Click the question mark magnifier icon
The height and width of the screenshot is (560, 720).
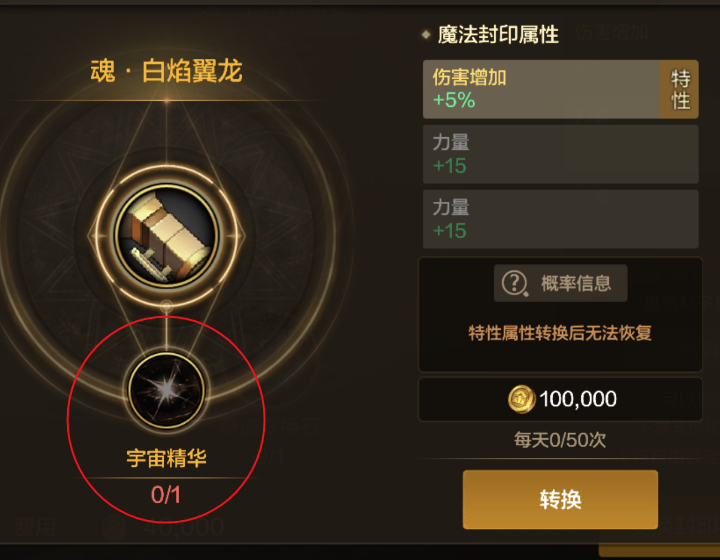coord(515,284)
